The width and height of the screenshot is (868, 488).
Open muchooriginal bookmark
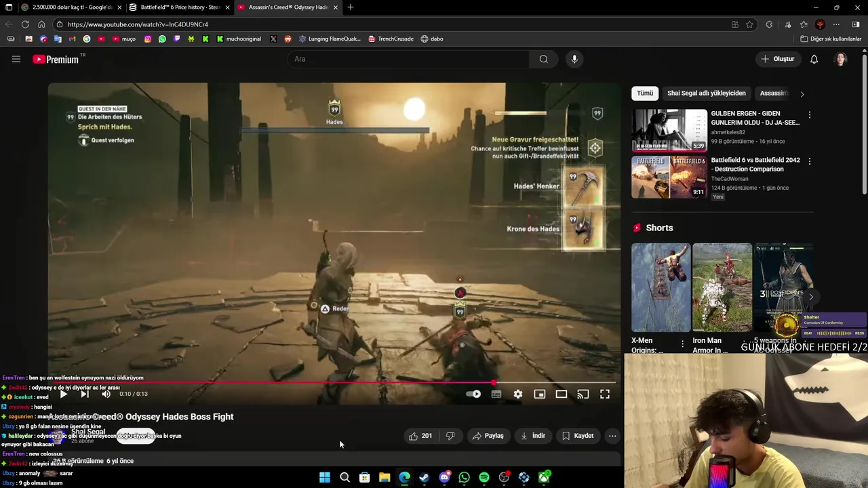tap(239, 39)
